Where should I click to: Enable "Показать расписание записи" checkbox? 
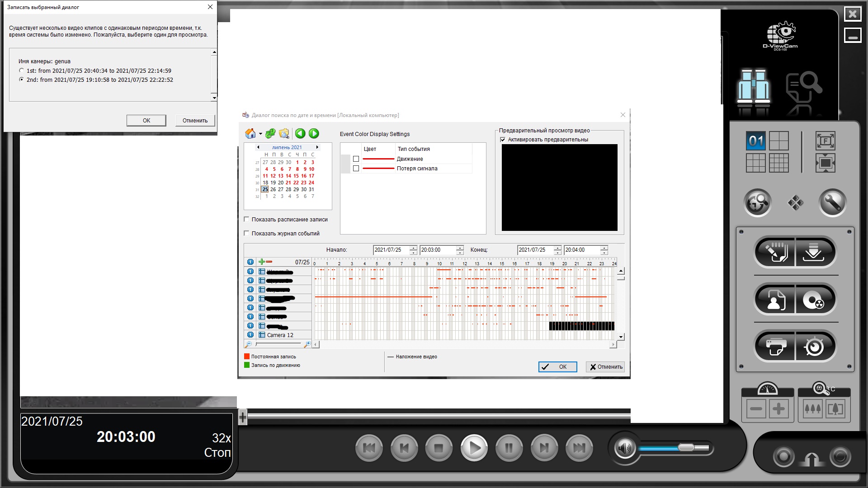click(x=247, y=220)
